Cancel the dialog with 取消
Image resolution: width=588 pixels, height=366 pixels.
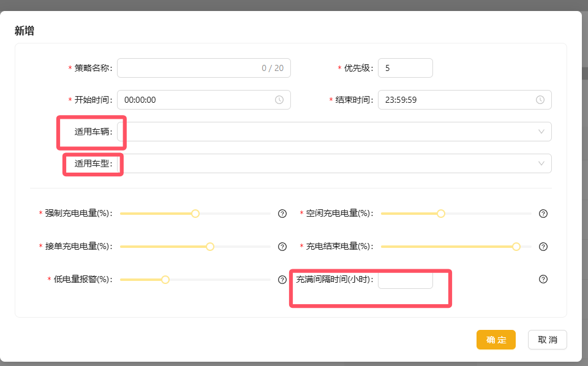[547, 340]
